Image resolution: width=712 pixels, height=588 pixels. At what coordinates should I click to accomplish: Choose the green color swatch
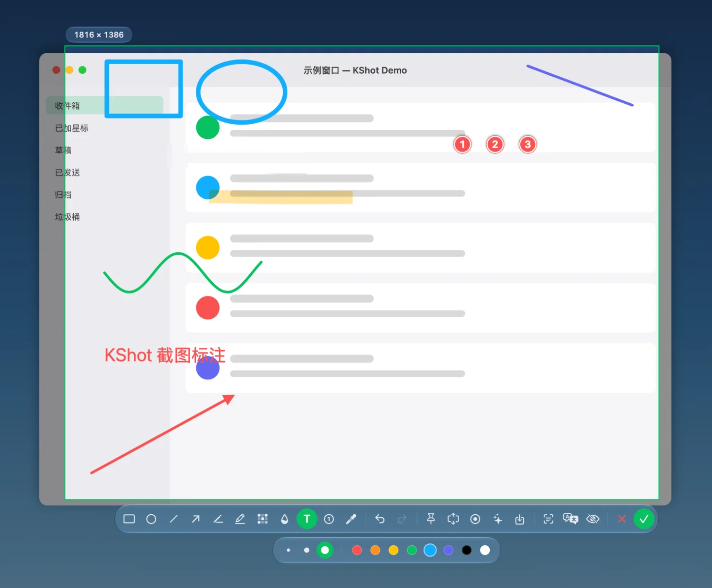click(x=412, y=550)
